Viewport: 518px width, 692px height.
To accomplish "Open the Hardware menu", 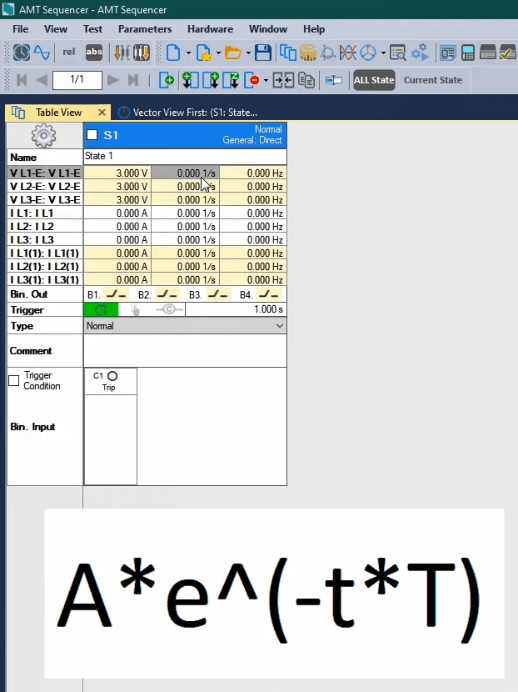I will [x=210, y=29].
